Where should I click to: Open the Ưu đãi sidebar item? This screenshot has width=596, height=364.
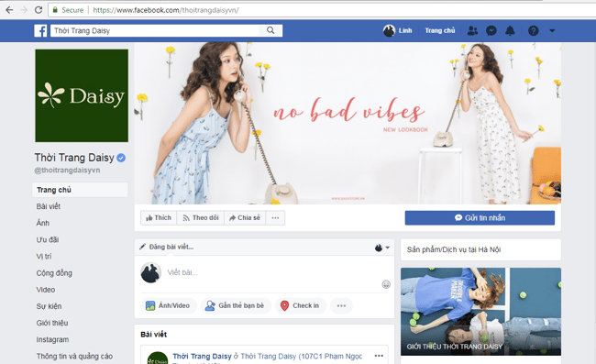click(48, 239)
